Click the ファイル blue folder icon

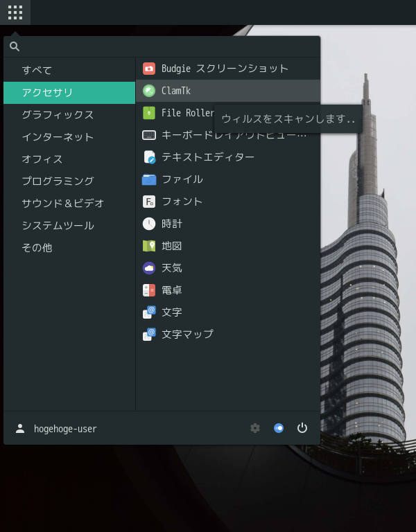point(149,179)
